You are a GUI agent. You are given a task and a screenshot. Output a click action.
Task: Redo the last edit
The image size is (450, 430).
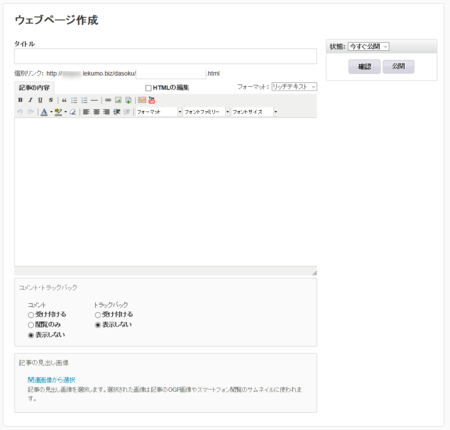coord(31,112)
